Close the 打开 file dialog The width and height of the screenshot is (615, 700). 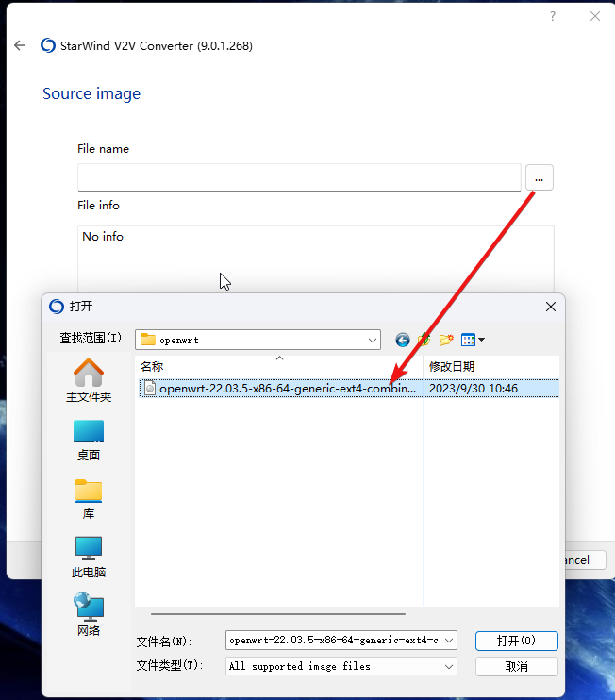pyautogui.click(x=551, y=307)
